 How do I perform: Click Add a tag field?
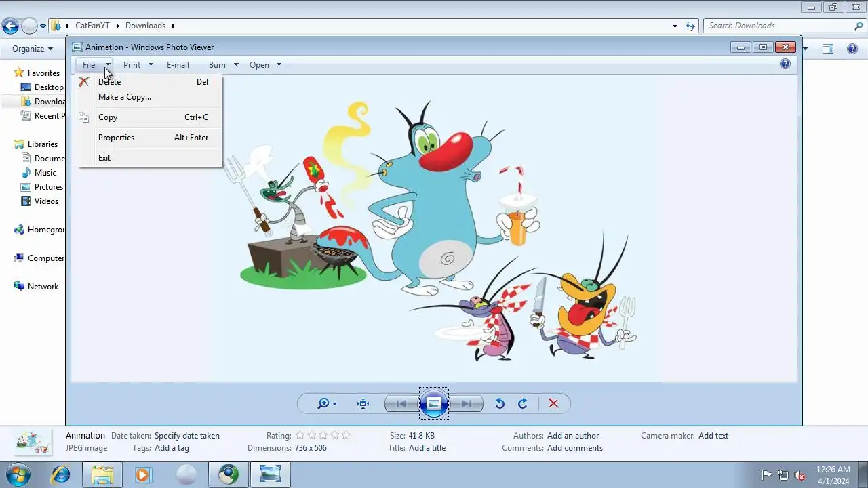172,448
